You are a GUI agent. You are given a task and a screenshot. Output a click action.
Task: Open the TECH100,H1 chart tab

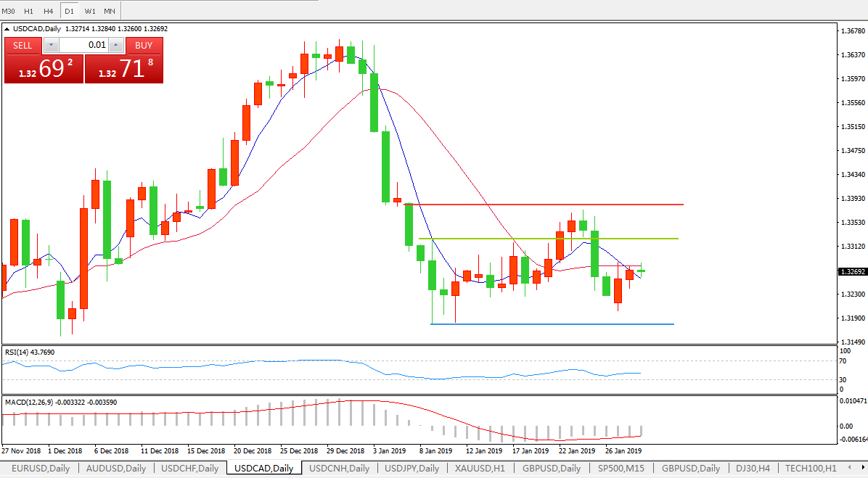coord(811,468)
